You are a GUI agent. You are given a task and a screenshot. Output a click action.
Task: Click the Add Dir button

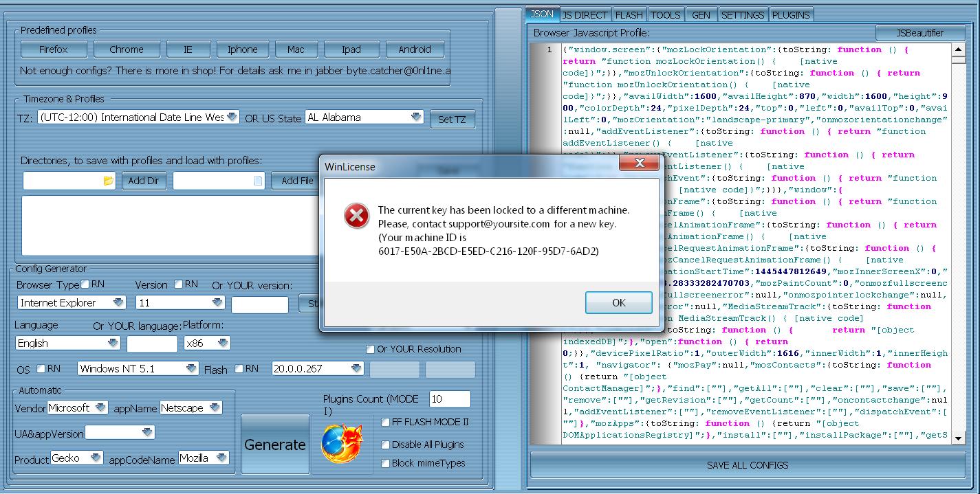click(144, 181)
